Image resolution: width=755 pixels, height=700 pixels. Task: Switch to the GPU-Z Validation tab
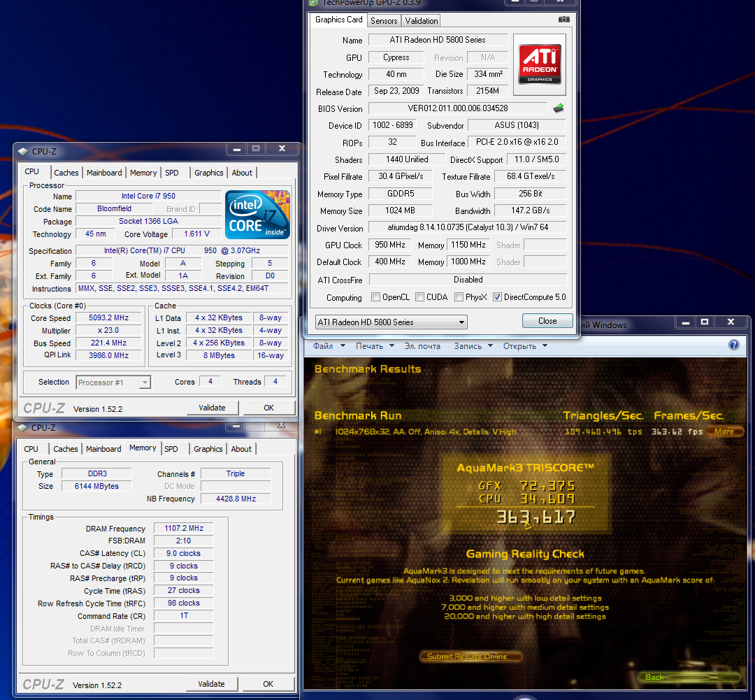coord(422,21)
